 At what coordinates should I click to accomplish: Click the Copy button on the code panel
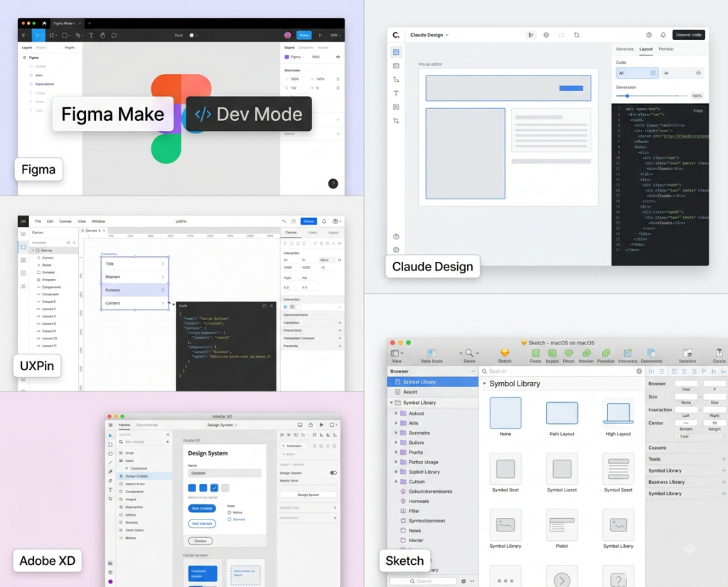coord(698,110)
